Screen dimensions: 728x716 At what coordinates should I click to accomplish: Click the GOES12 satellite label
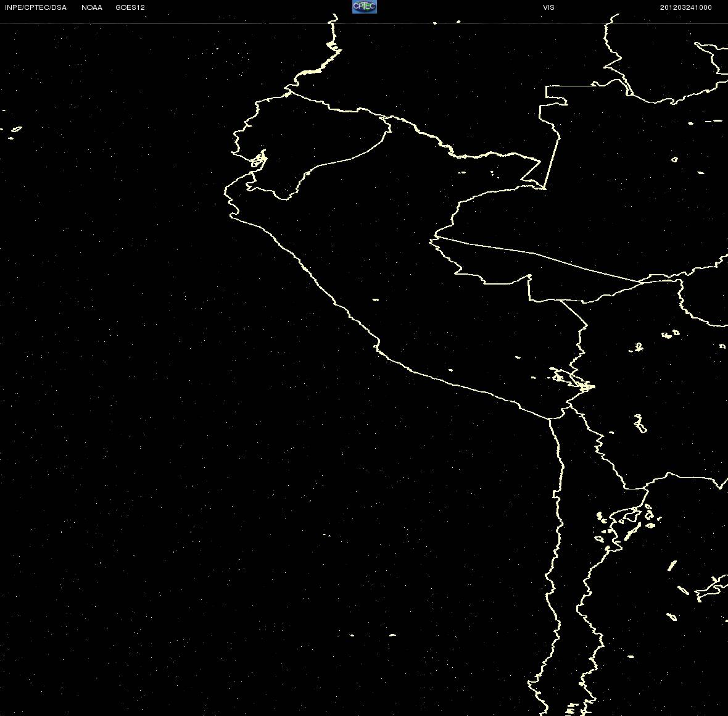click(x=130, y=7)
